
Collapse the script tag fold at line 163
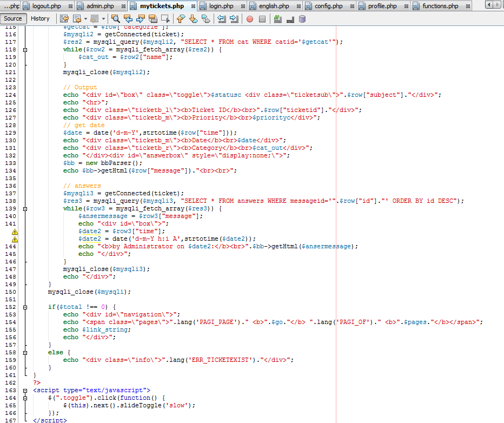point(25,391)
